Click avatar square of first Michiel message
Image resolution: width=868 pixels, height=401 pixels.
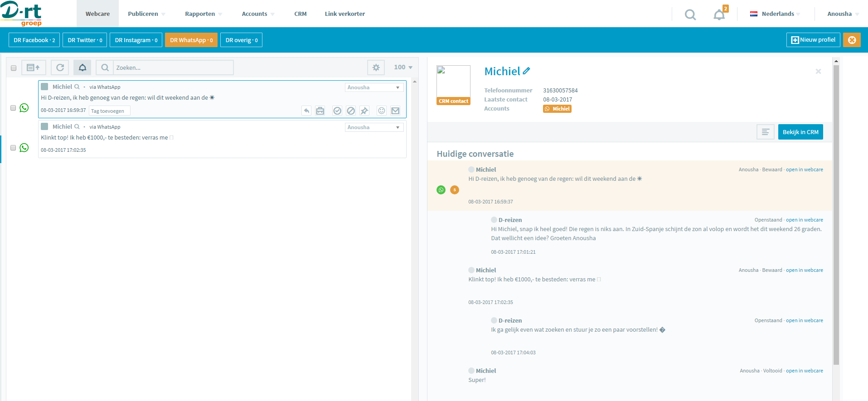[44, 87]
